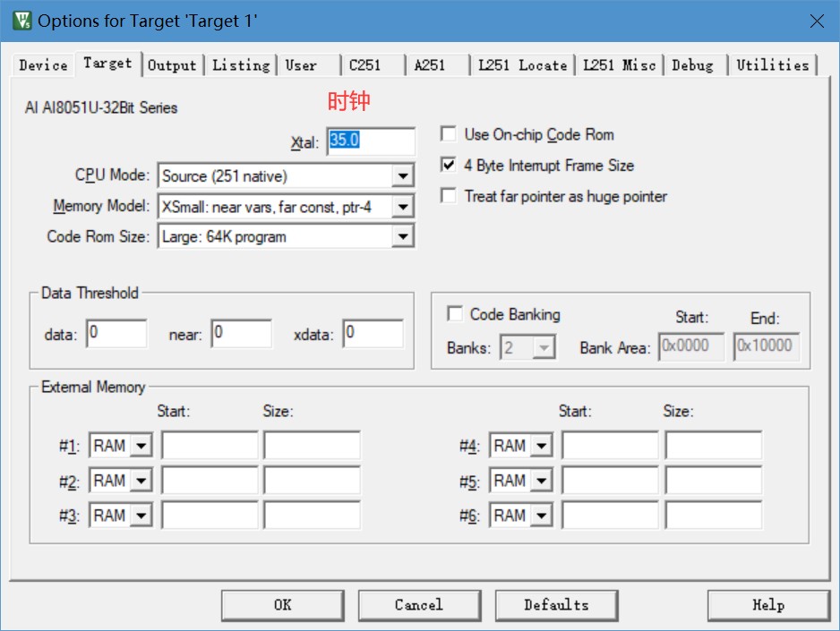
Task: Expand the CPU Mode dropdown
Action: tap(402, 175)
